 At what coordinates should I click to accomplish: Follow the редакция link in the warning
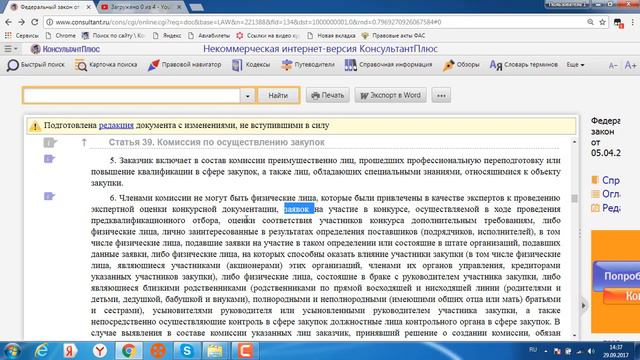click(x=116, y=125)
